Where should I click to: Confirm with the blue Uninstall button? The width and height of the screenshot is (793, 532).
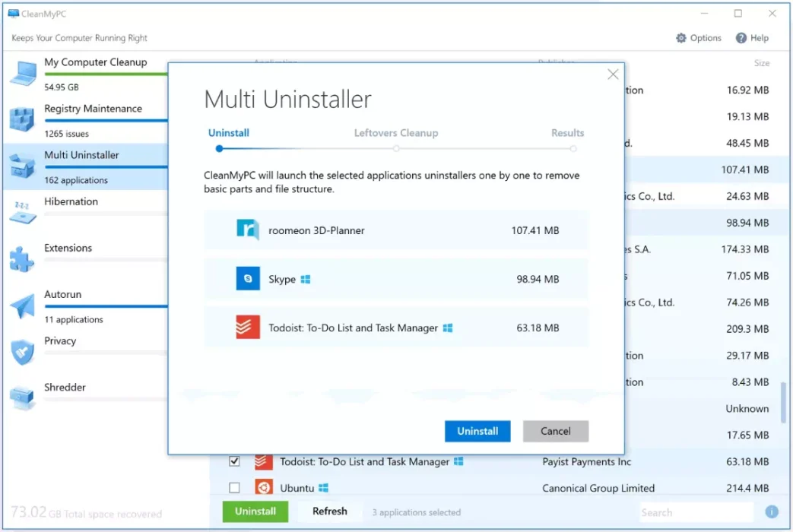pos(477,431)
